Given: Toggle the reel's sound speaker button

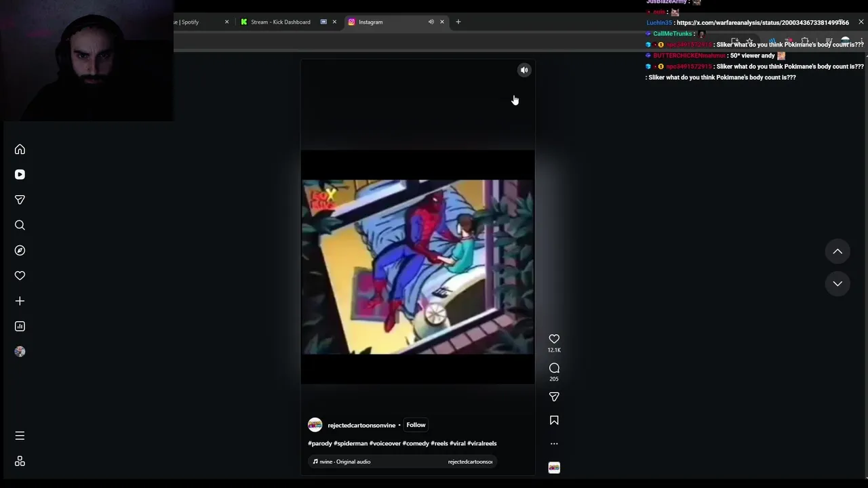Looking at the screenshot, I should click(524, 70).
